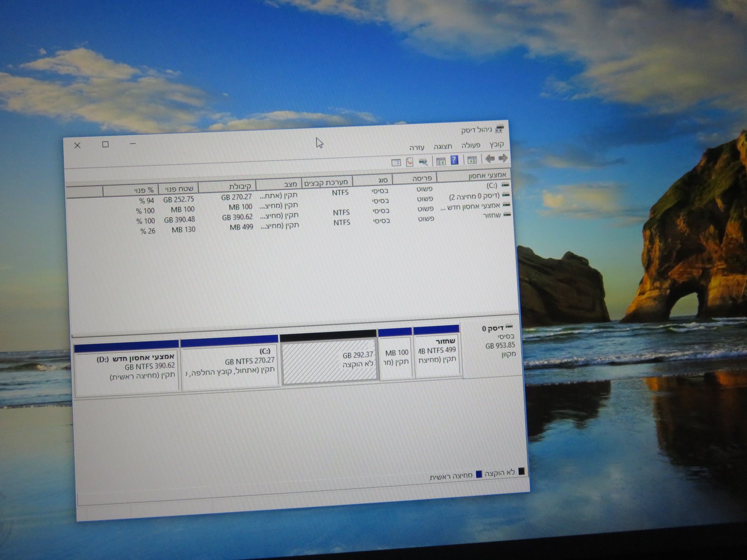Click the red-checkmark document toolbar icon
747x560 pixels.
click(410, 162)
